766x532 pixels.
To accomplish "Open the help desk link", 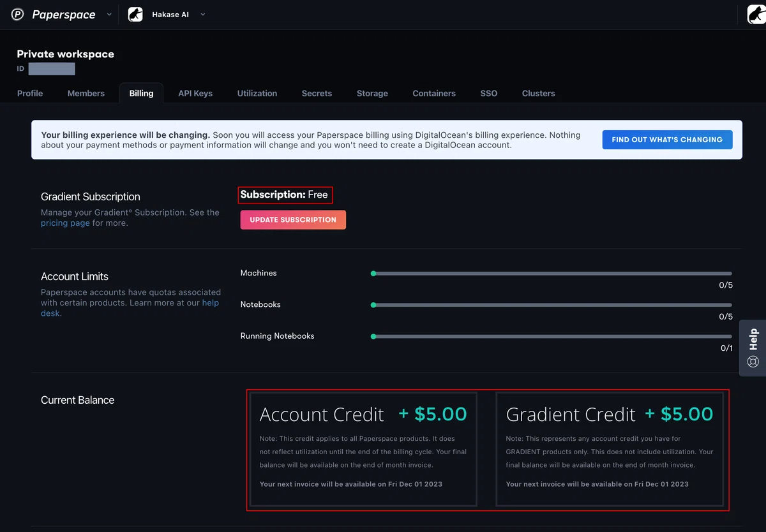I will coord(130,308).
